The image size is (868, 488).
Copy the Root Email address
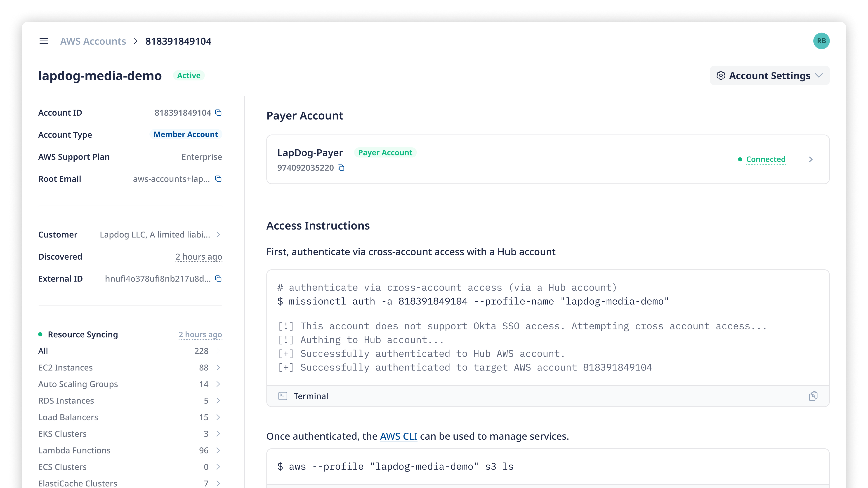click(218, 179)
